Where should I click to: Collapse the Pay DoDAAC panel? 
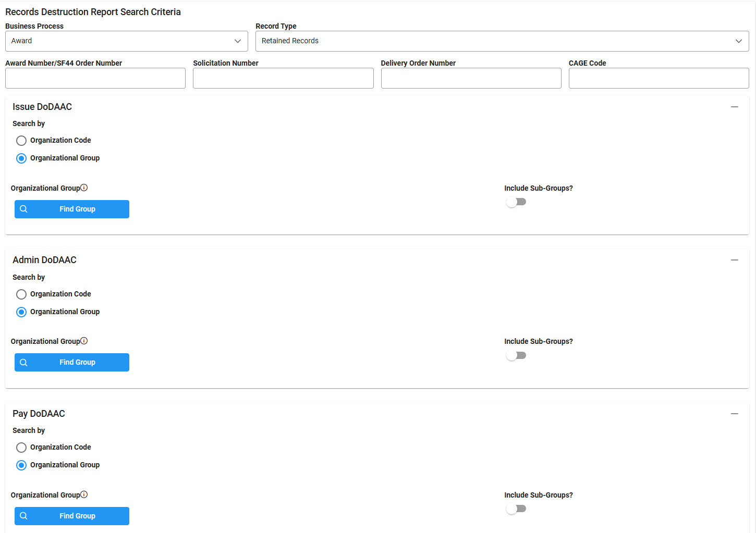pyautogui.click(x=734, y=414)
